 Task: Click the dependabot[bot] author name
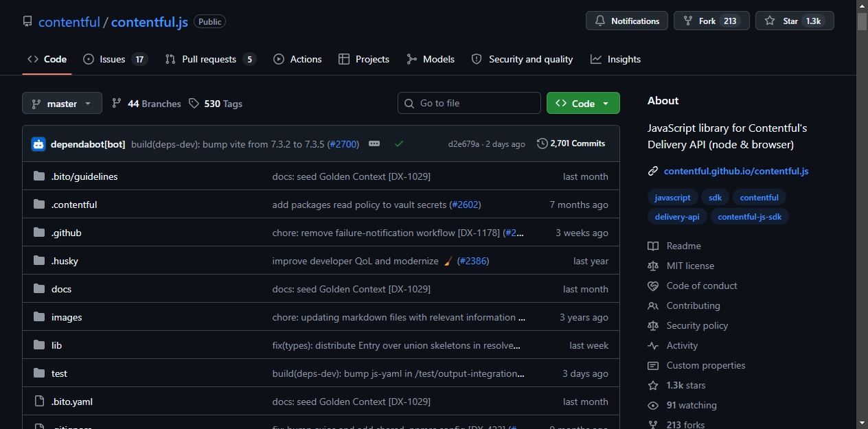click(x=88, y=144)
